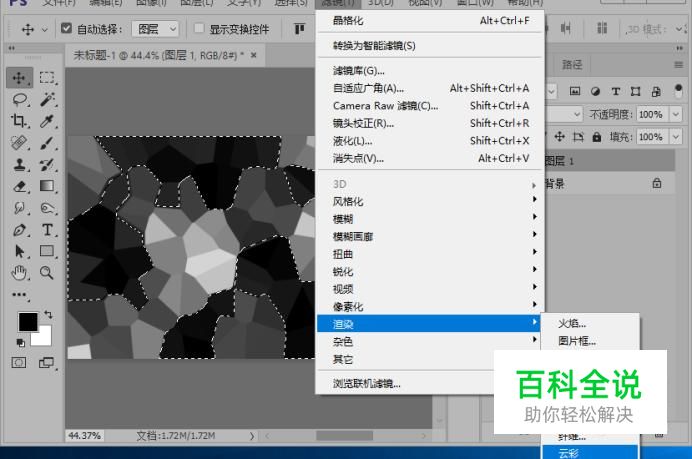Close the 未标题-1 document tab
The image size is (692, 459).
[254, 55]
